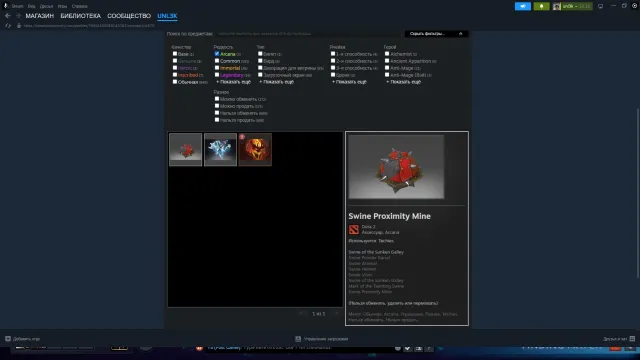Image resolution: width=640 pixels, height=360 pixels.
Task: Click the add game plus icon
Action: (8, 339)
